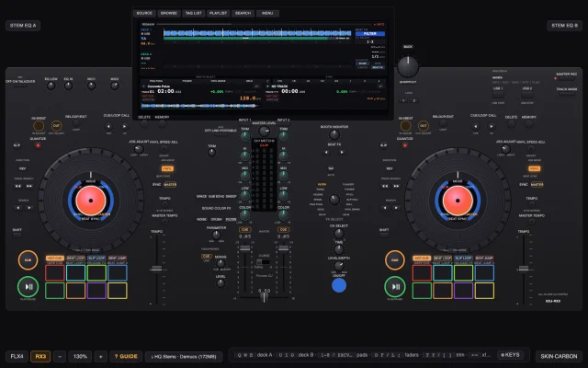Switch to FLX4 controller layout
Viewport: 588px width, 368px height.
click(x=17, y=356)
